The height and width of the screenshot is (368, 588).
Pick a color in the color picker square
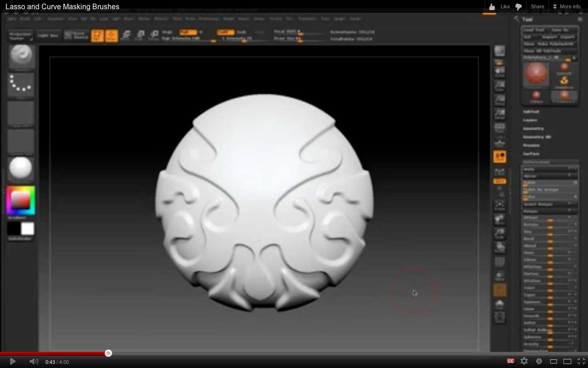point(21,200)
